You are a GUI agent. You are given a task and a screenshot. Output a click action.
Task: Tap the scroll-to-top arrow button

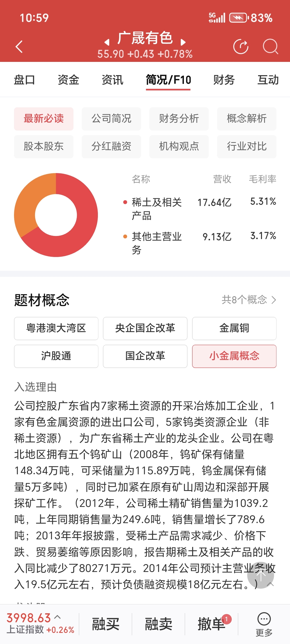pyautogui.click(x=260, y=575)
